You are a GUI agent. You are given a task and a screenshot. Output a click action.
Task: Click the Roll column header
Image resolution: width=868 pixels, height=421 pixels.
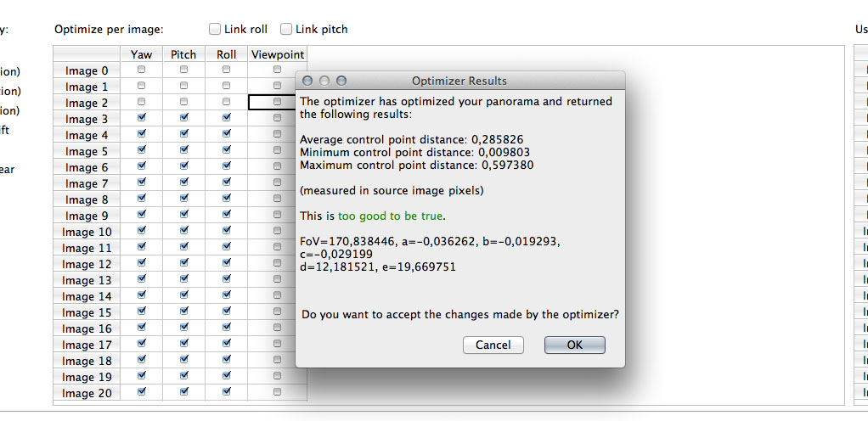coord(226,54)
